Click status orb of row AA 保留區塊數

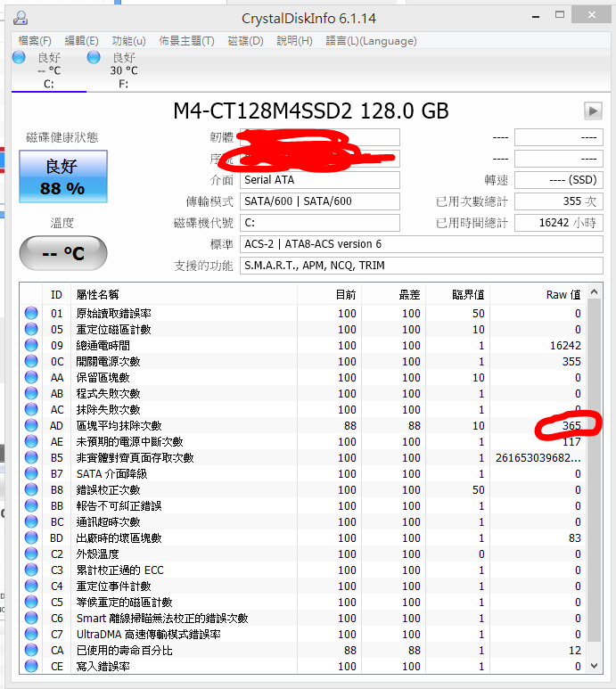[31, 377]
